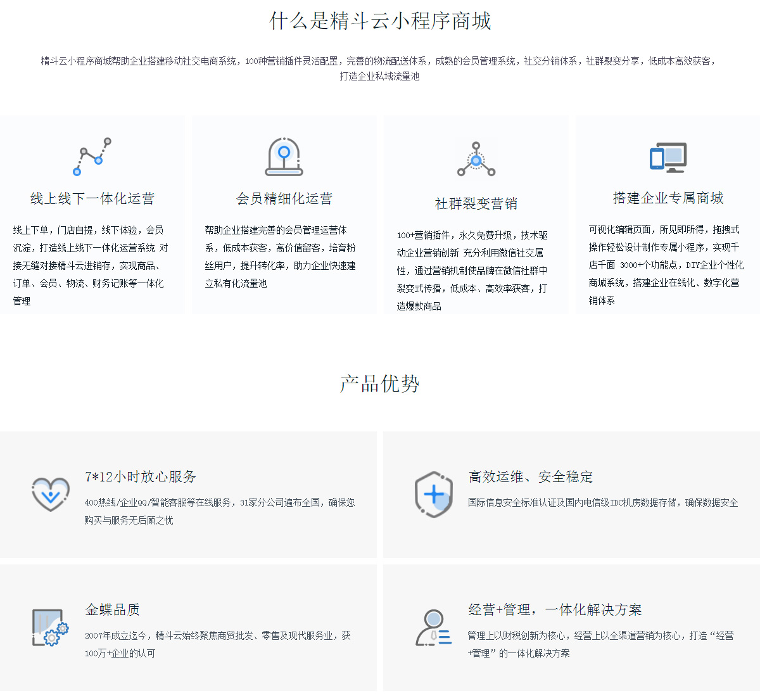Image resolution: width=760 pixels, height=700 pixels.
Task: Click the 400热线 service description text
Action: point(219,511)
